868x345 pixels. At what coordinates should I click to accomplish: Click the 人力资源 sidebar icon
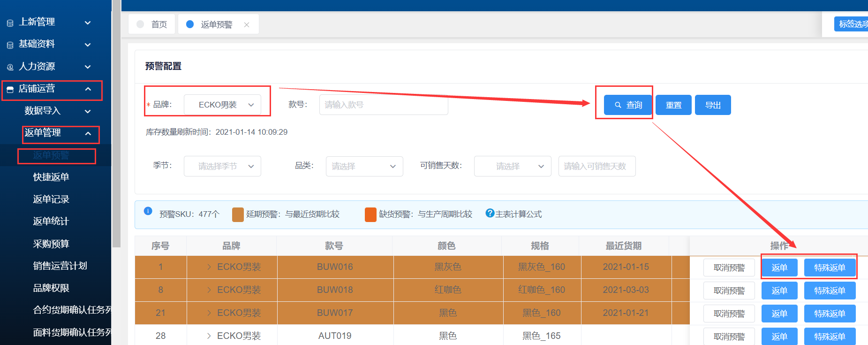pyautogui.click(x=10, y=67)
